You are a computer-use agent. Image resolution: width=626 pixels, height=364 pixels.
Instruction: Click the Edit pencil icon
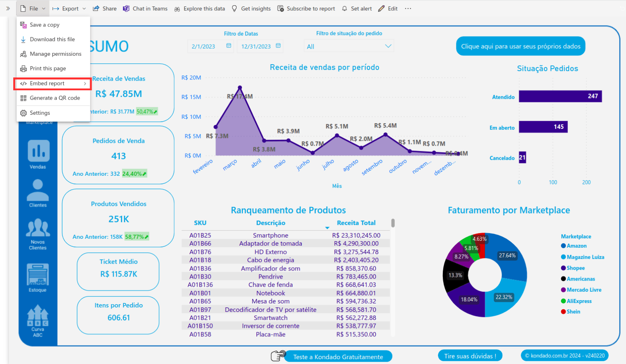click(381, 8)
